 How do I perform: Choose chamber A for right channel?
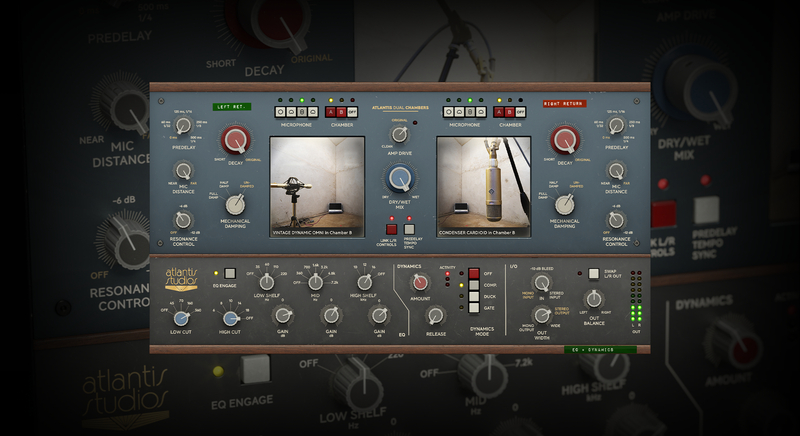coord(499,112)
